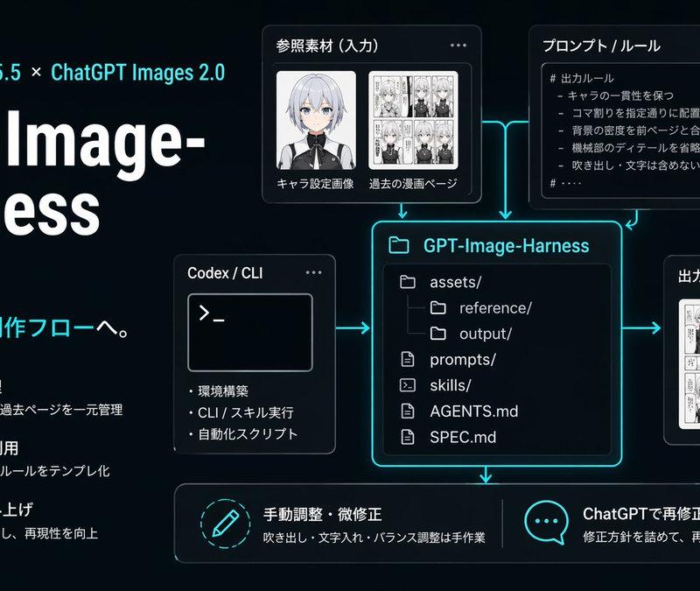700x591 pixels.
Task: Click the ルールをテンプレ化 text
Action: (x=54, y=471)
